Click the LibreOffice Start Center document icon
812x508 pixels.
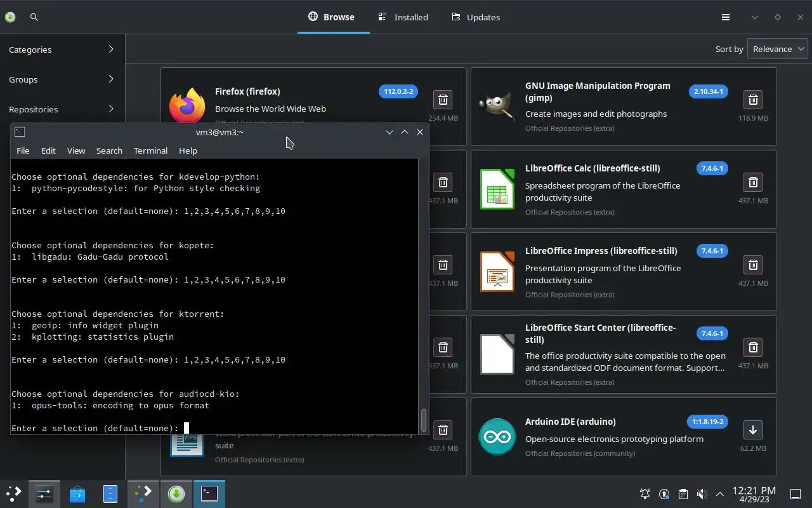(497, 354)
